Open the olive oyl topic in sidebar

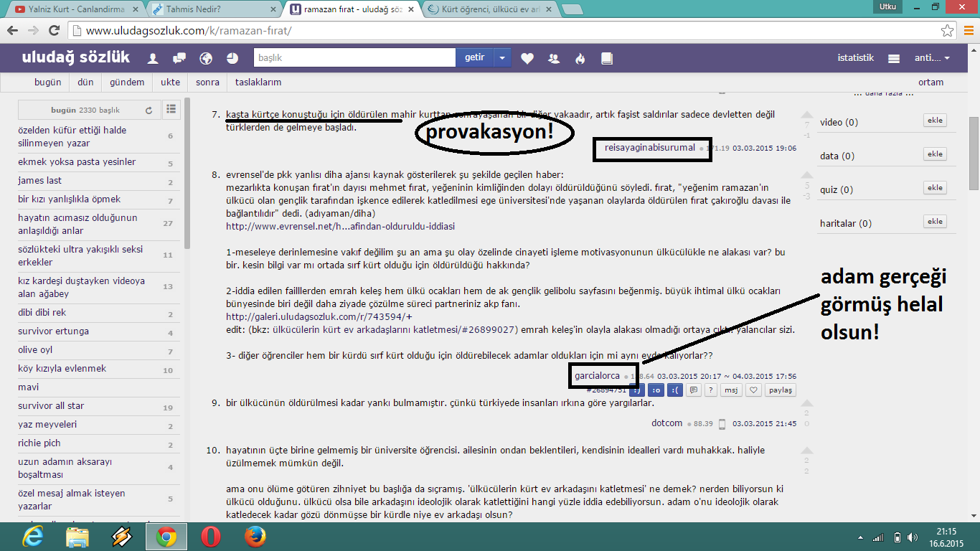coord(35,350)
